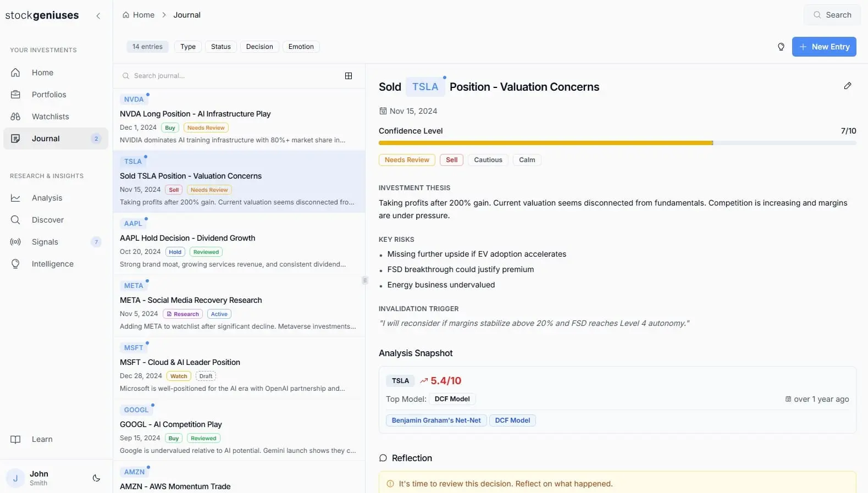Screen dimensions: 868x493
Task: Click the Signals radio-wave icon
Action: 15,242
